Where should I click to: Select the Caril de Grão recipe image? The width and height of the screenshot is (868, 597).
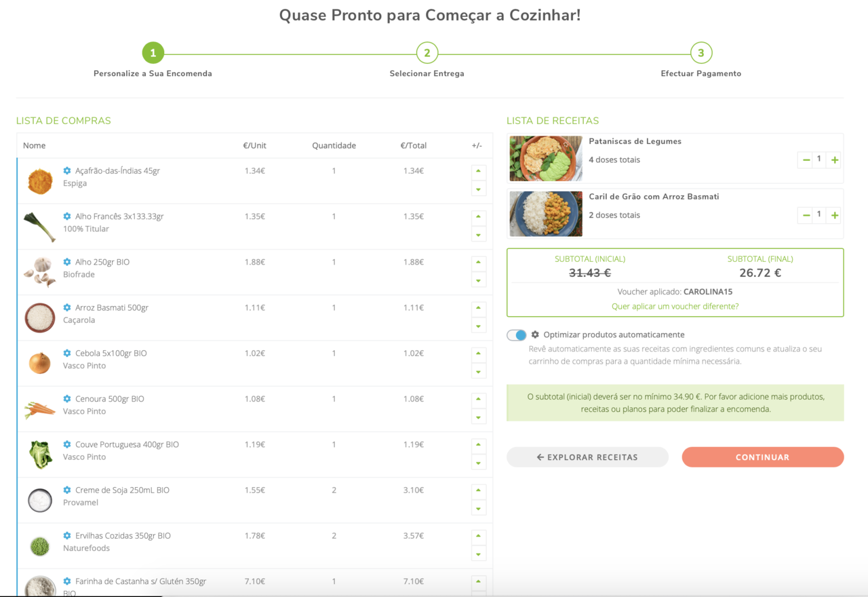click(x=546, y=214)
